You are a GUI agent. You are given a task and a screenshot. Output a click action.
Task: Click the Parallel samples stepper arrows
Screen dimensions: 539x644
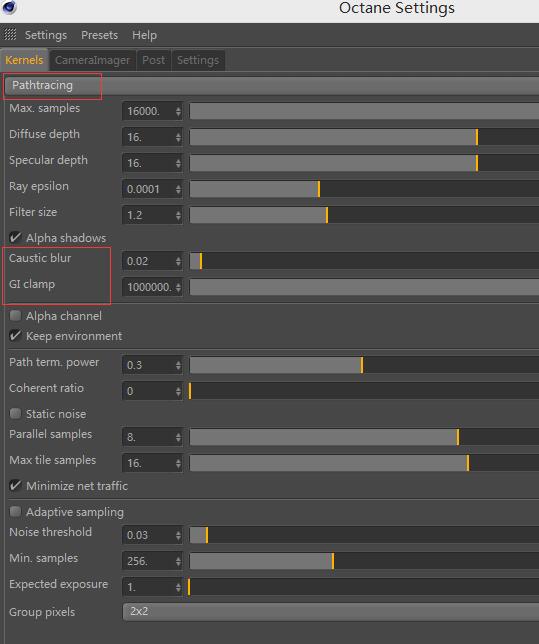[178, 437]
